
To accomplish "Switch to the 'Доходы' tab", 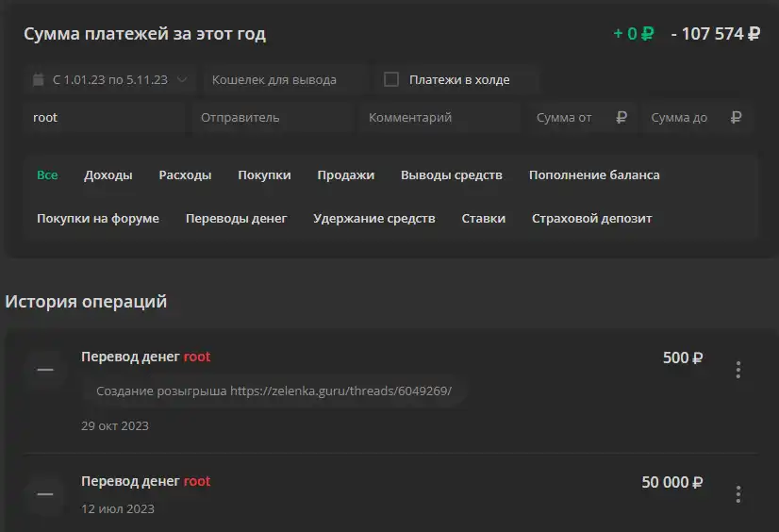I will tap(108, 175).
